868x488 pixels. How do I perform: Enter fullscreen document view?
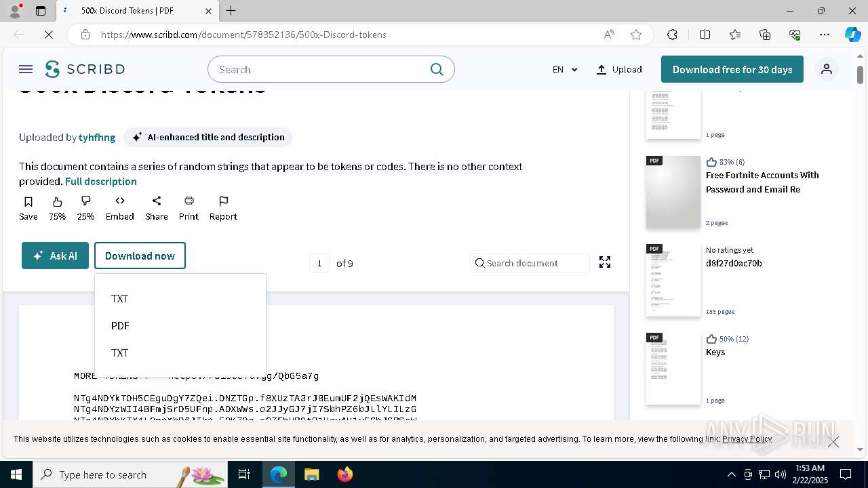click(x=605, y=262)
